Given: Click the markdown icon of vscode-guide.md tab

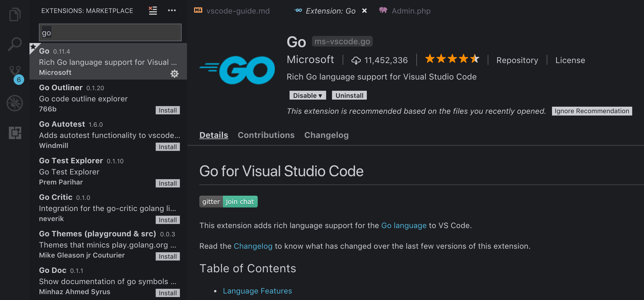Looking at the screenshot, I should (x=198, y=10).
